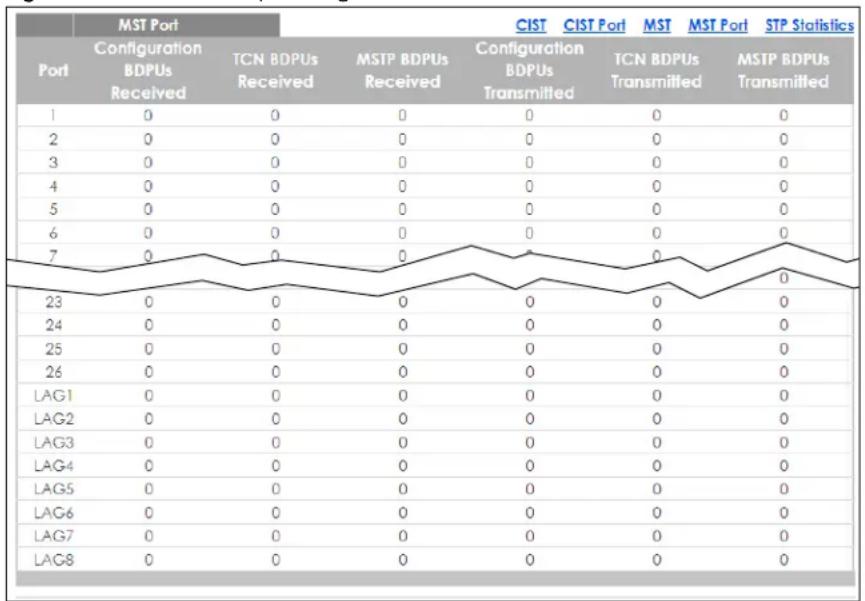Select the LAG2 row label
The width and height of the screenshot is (865, 601).
(x=54, y=419)
